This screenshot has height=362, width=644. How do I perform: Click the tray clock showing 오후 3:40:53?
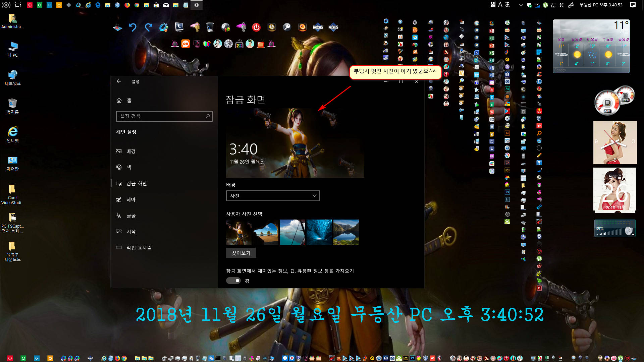601,5
